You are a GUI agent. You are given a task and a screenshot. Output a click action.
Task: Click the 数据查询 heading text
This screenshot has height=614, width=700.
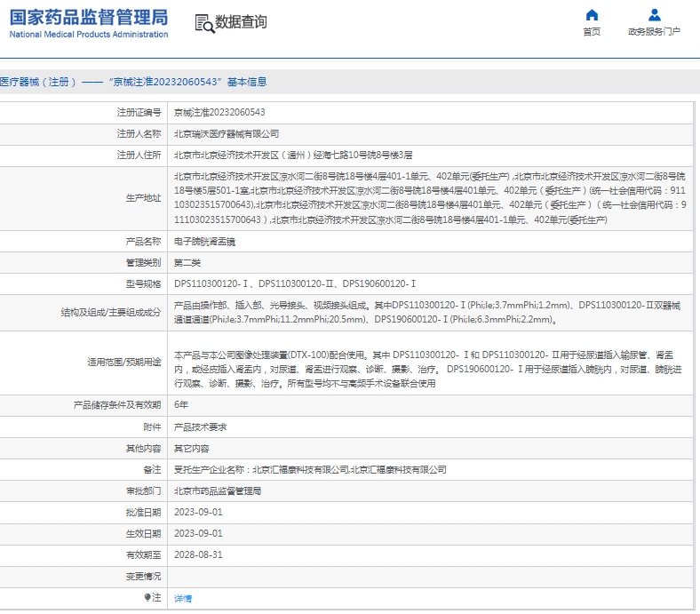(x=241, y=22)
